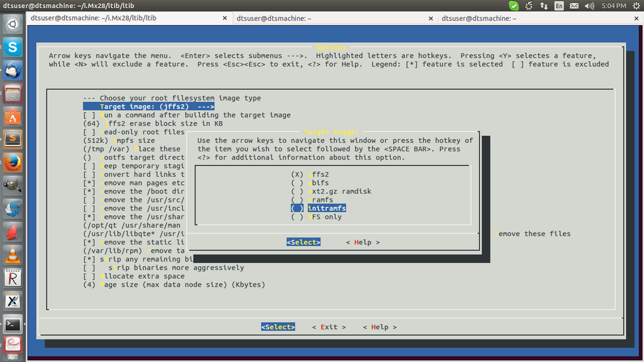Open the Shutter swirl tray indicator
This screenshot has height=362, width=644.
(529, 6)
